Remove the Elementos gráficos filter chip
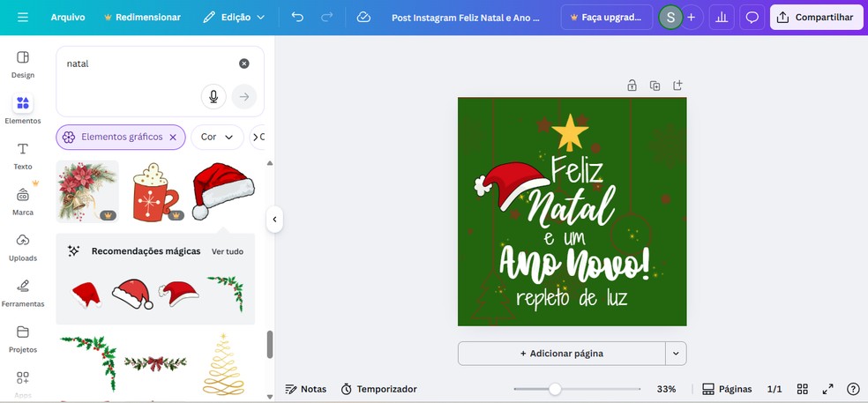Image resolution: width=868 pixels, height=403 pixels. tap(173, 138)
